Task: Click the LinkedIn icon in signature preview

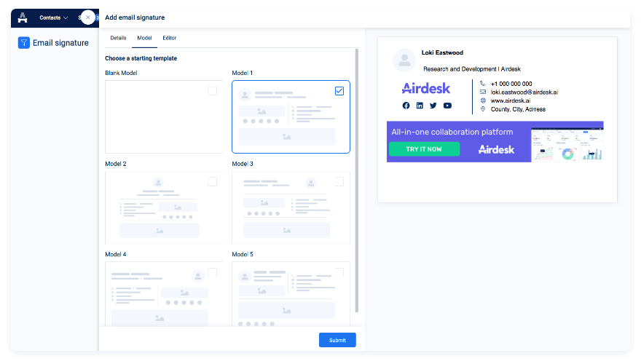Action: click(420, 106)
